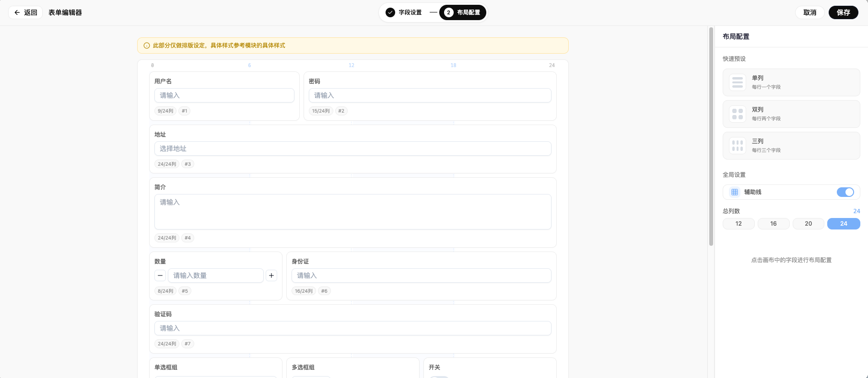Viewport: 868px width, 378px height.
Task: Click the 表单编辑器 title text
Action: point(65,12)
